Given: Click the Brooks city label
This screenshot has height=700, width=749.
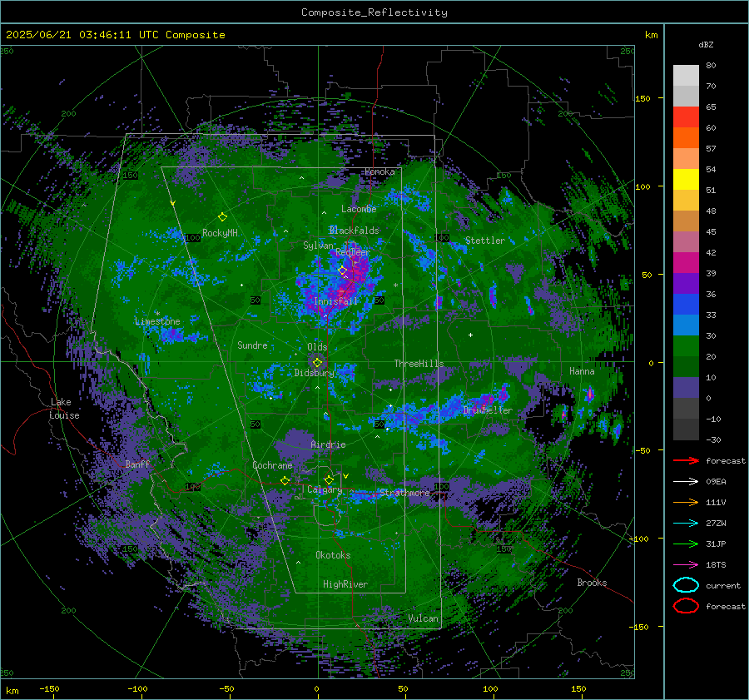Looking at the screenshot, I should (x=592, y=583).
